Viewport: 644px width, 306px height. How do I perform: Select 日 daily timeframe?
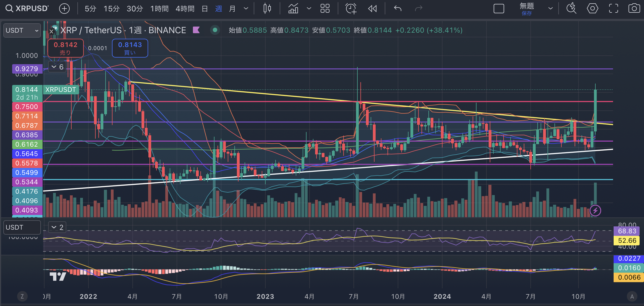(x=205, y=9)
